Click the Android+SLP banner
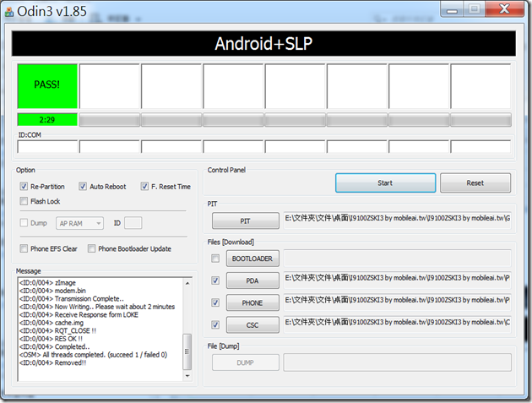Image resolution: width=532 pixels, height=403 pixels. (263, 43)
